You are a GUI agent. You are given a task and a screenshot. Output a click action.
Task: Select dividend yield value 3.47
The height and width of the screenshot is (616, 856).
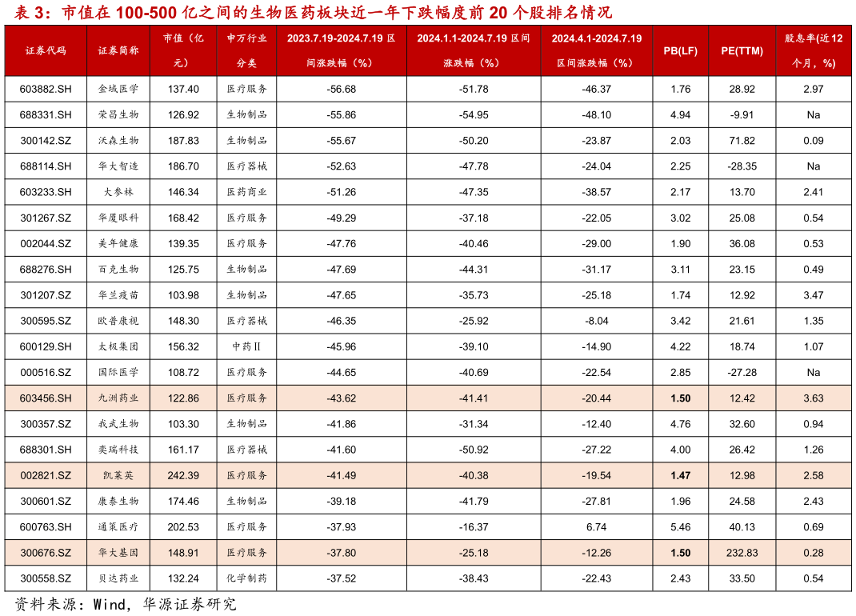pyautogui.click(x=814, y=295)
